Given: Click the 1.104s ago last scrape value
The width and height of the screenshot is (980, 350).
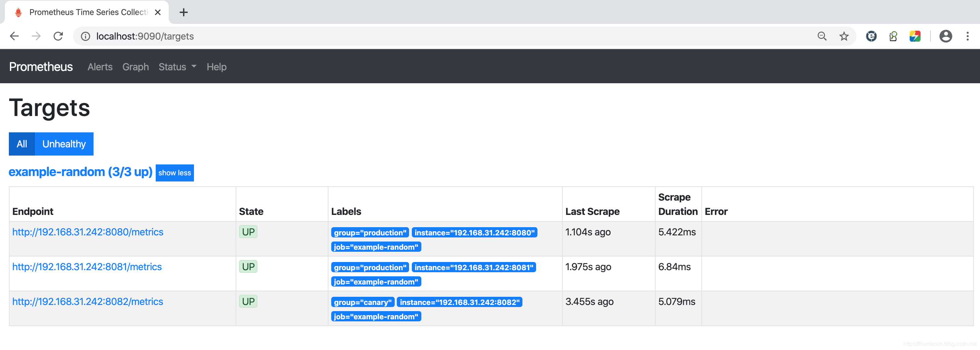Looking at the screenshot, I should pyautogui.click(x=588, y=232).
